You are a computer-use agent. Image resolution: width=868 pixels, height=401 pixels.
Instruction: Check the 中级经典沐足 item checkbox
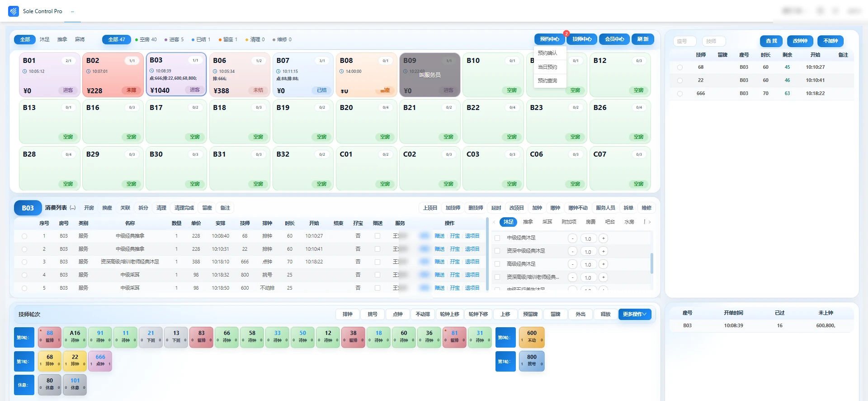[x=497, y=238]
